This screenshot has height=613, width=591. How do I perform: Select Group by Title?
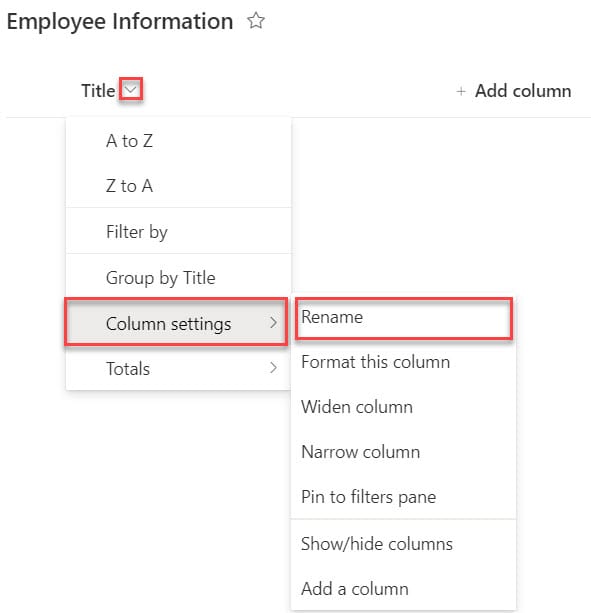coord(179,278)
